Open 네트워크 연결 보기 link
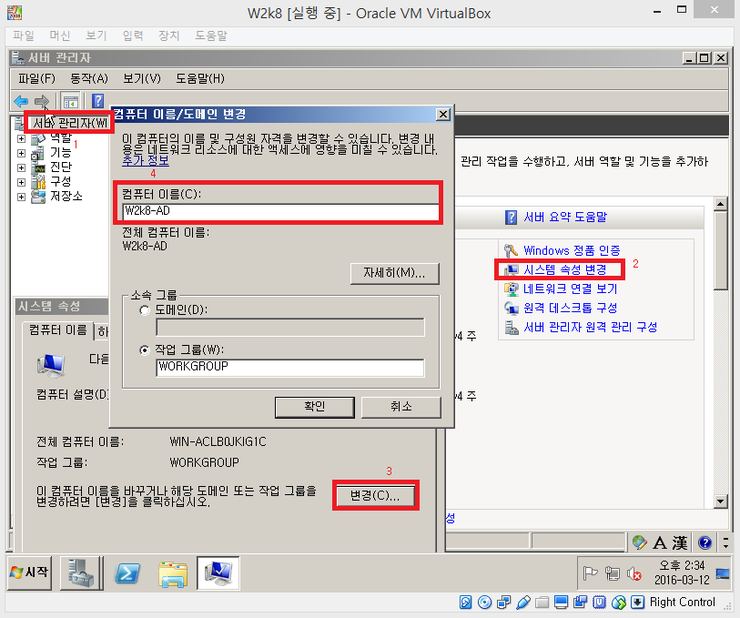This screenshot has height=618, width=740. point(570,289)
